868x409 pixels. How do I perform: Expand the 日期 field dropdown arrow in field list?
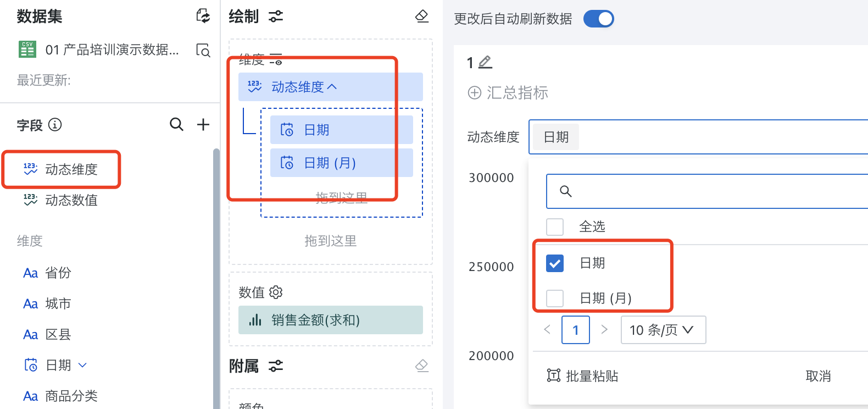(82, 365)
